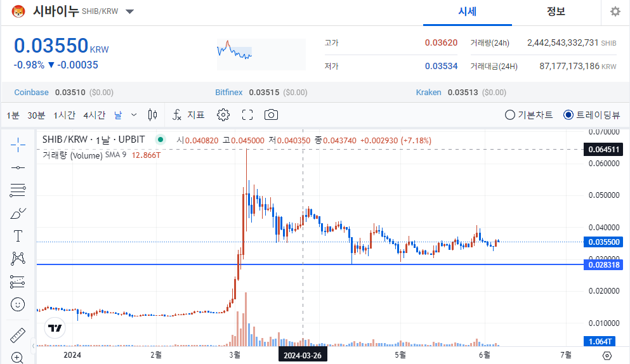Click the current price label 0.035500
Viewport: 630px width, 364px height.
tap(603, 242)
